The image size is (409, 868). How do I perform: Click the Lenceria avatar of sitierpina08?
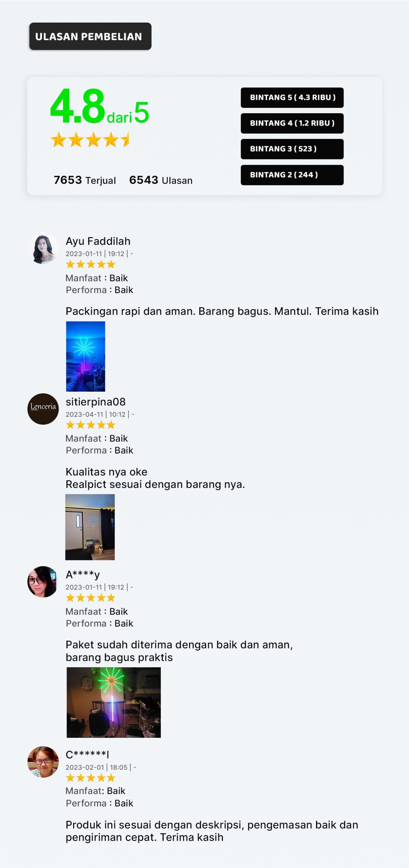[43, 409]
